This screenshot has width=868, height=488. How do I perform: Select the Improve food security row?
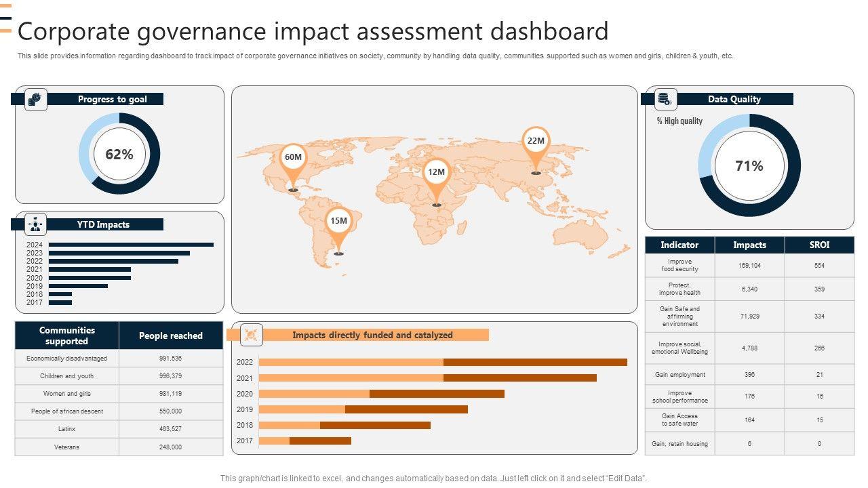749,266
